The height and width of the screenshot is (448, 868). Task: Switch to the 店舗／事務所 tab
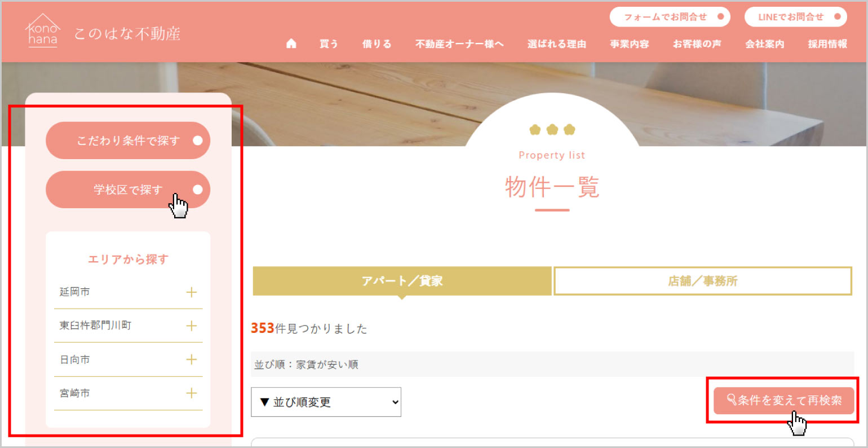(x=702, y=280)
